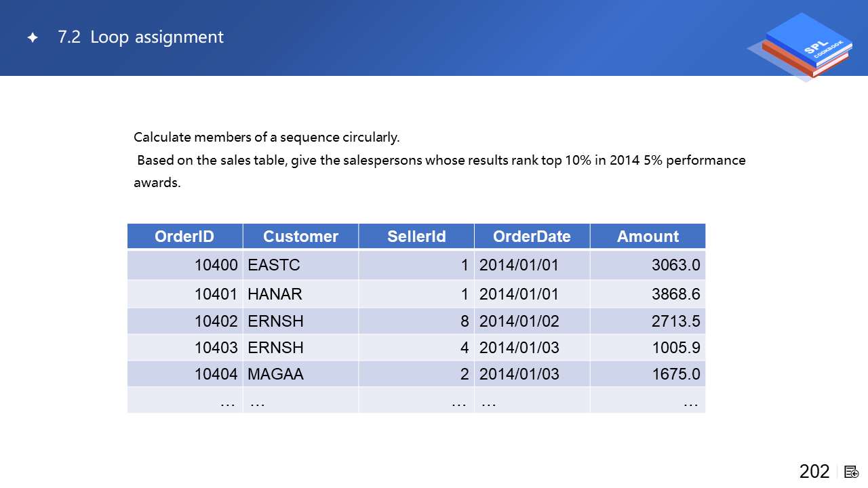Select the amount cell 1005.9
868x488 pixels.
(x=675, y=348)
